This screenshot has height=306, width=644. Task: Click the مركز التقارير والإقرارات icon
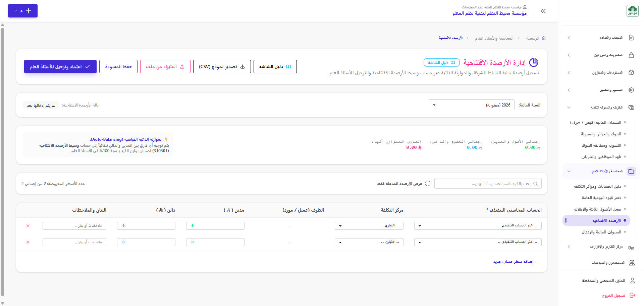pos(631,248)
